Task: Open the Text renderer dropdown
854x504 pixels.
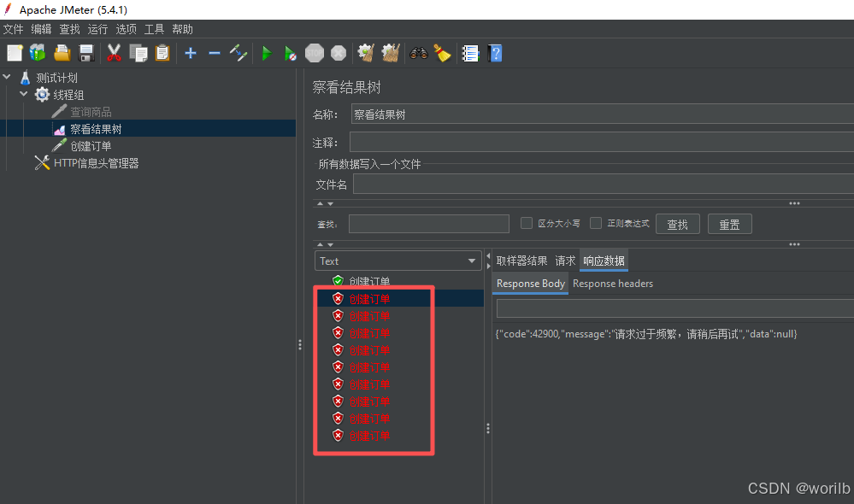Action: (x=398, y=261)
